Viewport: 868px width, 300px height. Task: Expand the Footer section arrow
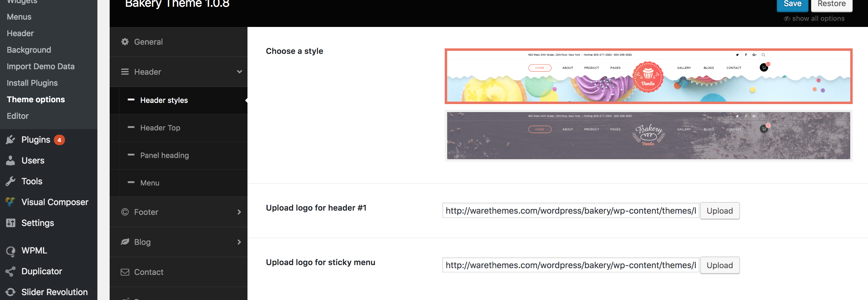239,212
